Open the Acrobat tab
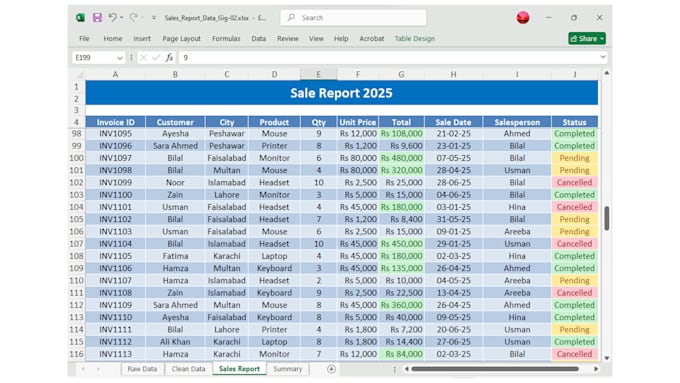The width and height of the screenshot is (680, 383). pyautogui.click(x=372, y=39)
